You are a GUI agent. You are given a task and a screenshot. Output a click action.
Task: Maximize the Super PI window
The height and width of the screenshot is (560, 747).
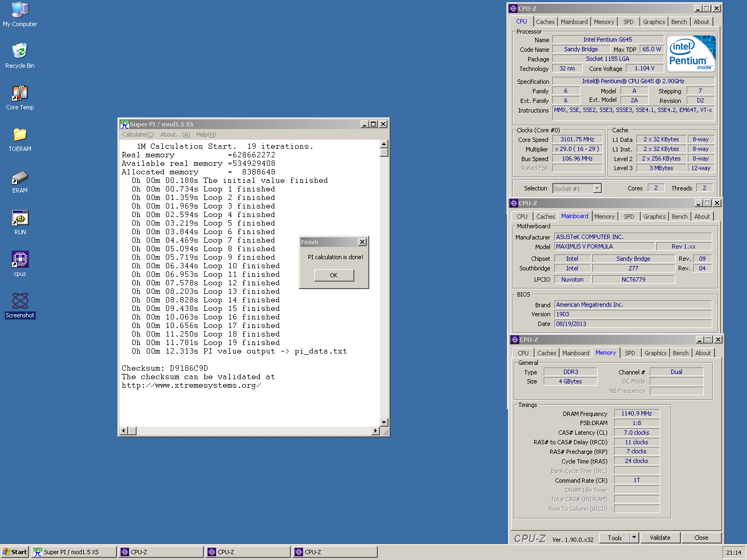pos(373,124)
